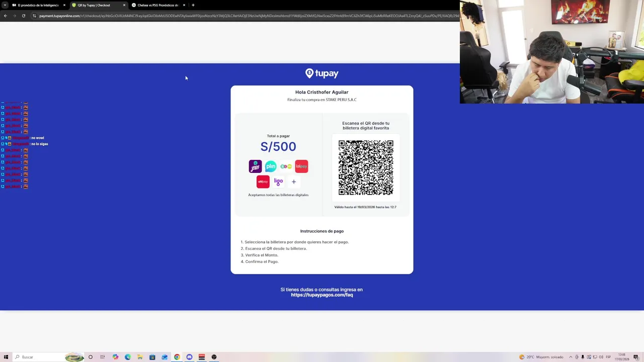
Task: Open the tab search dropdown arrow
Action: coord(5,5)
